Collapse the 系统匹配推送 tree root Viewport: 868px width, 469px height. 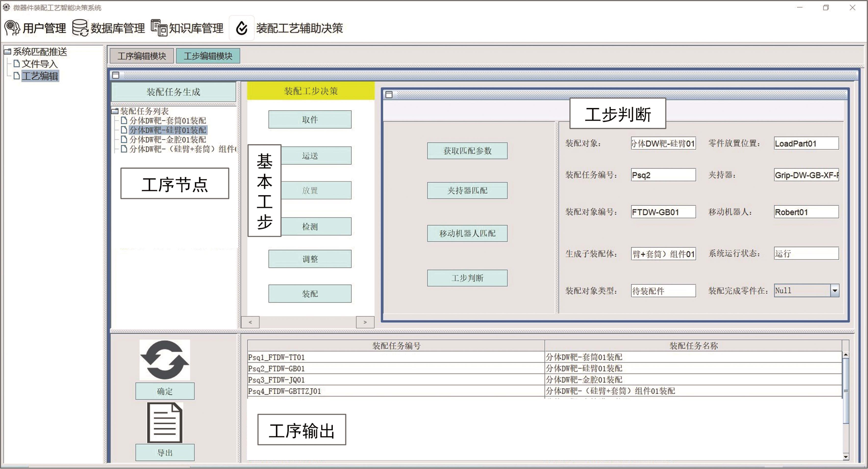(7, 52)
